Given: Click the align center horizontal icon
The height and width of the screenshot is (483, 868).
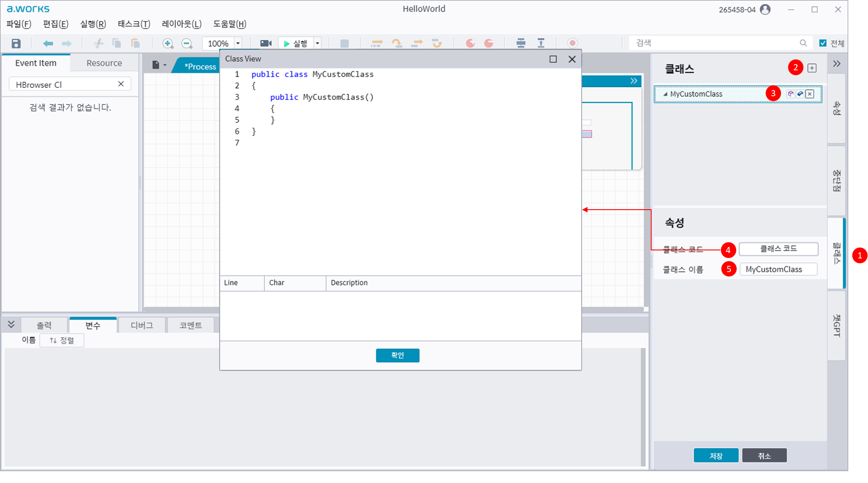Looking at the screenshot, I should (x=521, y=43).
